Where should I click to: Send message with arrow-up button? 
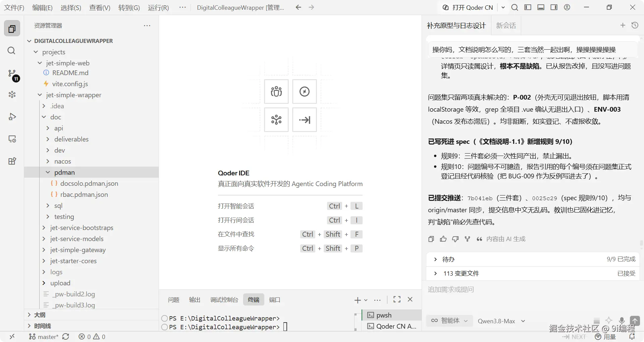pos(635,321)
